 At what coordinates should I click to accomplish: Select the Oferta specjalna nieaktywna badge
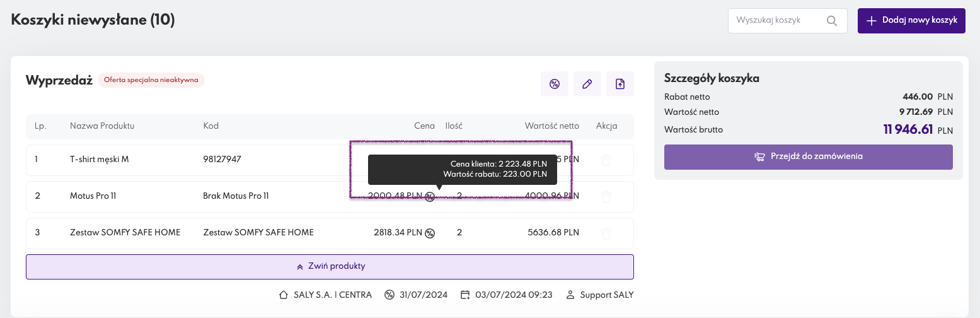pyautogui.click(x=151, y=80)
